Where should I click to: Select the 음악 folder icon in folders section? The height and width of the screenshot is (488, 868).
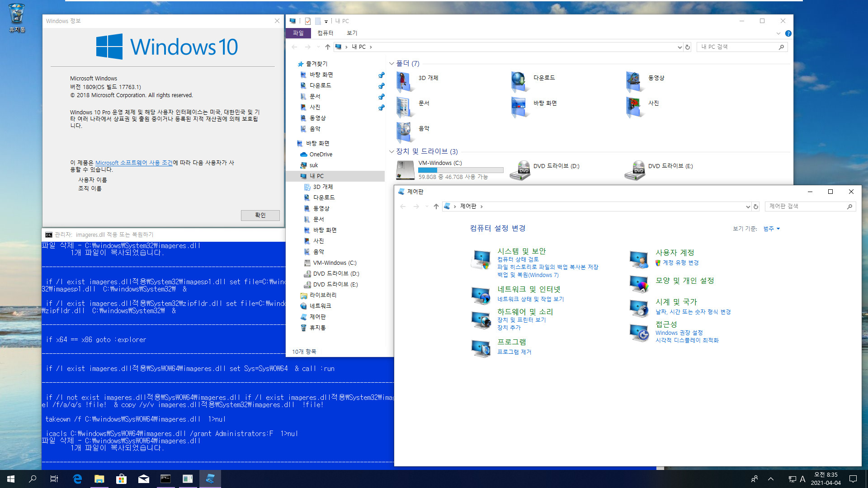click(x=405, y=132)
